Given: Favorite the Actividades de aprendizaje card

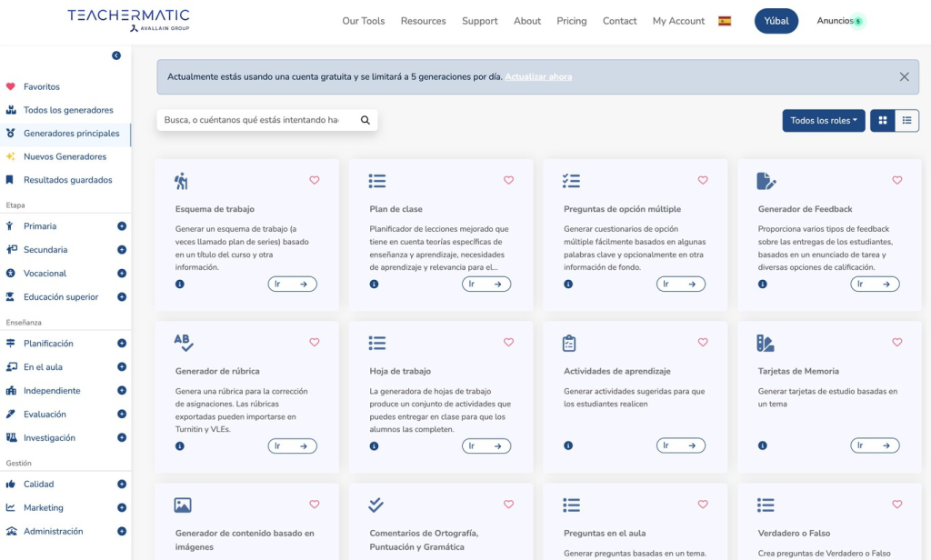Looking at the screenshot, I should coord(703,342).
